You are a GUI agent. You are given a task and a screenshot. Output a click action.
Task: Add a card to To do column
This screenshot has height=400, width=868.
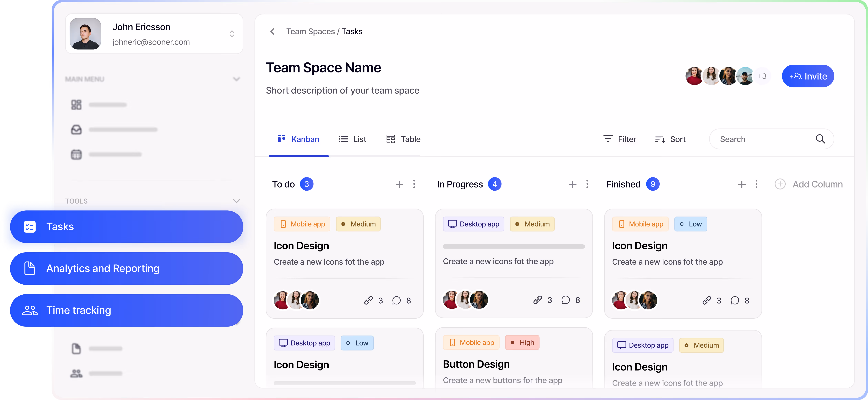(x=399, y=184)
